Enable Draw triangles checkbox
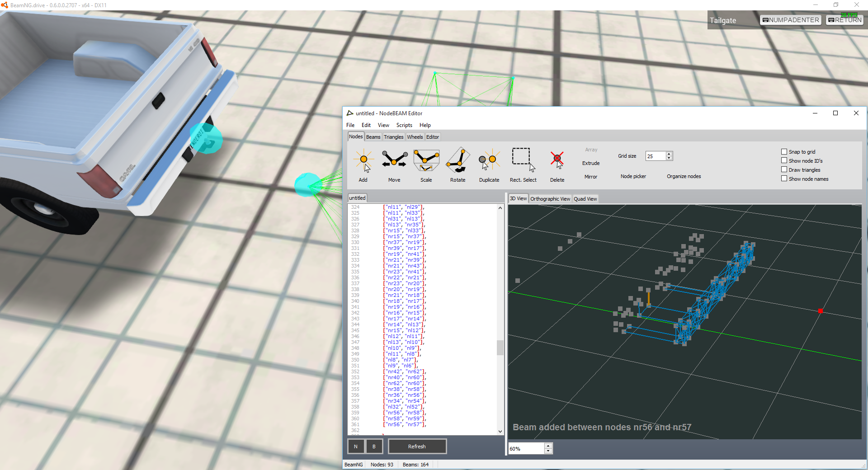This screenshot has width=868, height=470. 784,169
